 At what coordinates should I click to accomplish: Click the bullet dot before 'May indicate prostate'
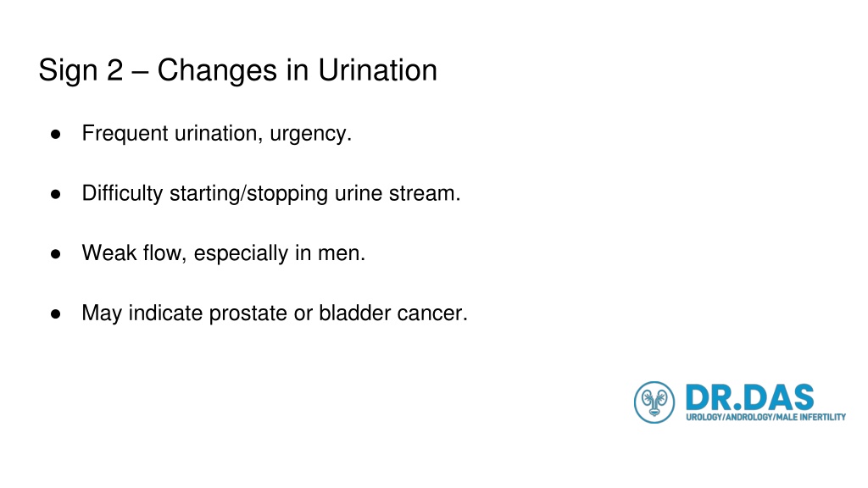point(55,313)
